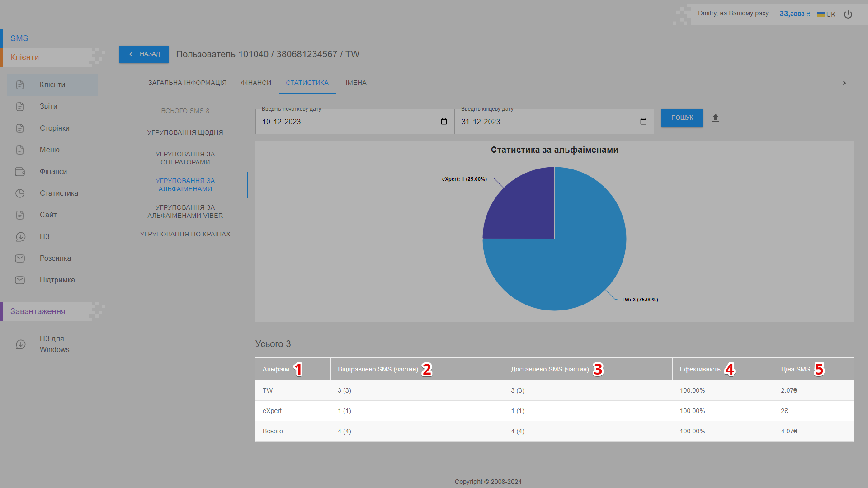Click the ПЗ download icon in sidebar
Image resolution: width=868 pixels, height=488 pixels.
[21, 237]
